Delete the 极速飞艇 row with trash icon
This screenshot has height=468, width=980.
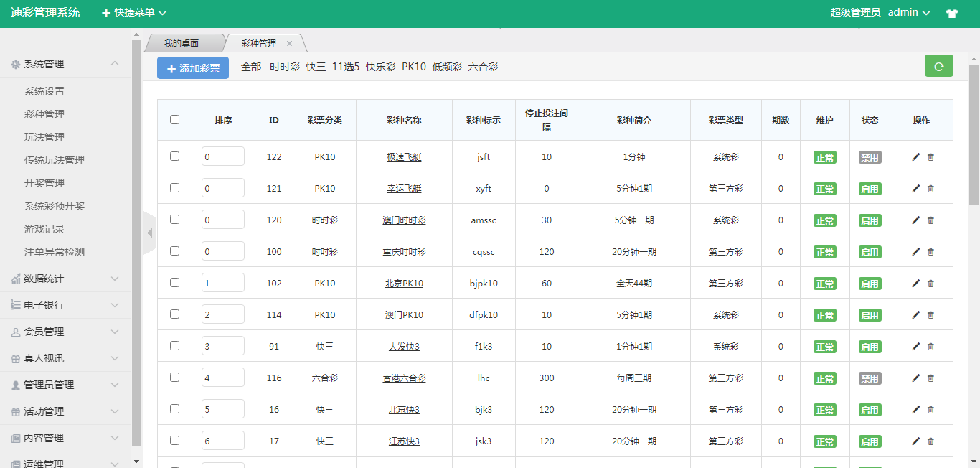pyautogui.click(x=931, y=156)
